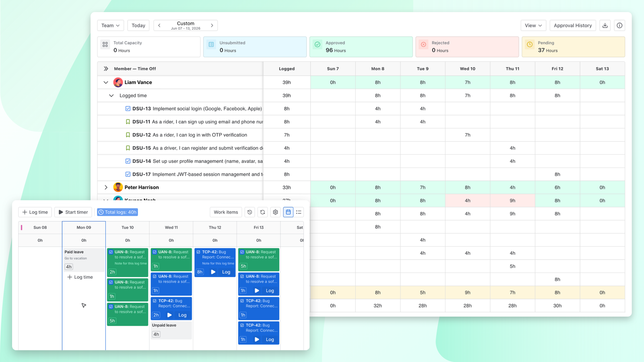Click Thu 12 TCP-42 card checkbox icon
This screenshot has height=362, width=644.
pyautogui.click(x=198, y=252)
